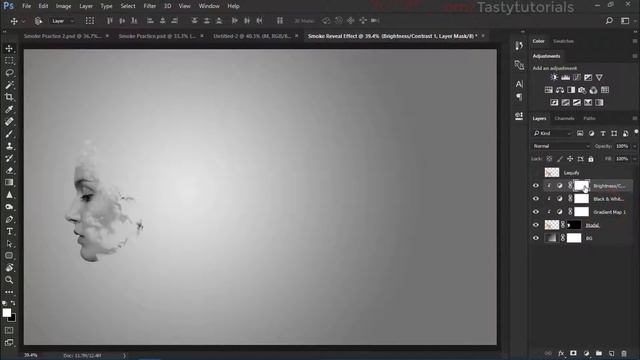Click the delete layer trash icon

pyautogui.click(x=624, y=353)
